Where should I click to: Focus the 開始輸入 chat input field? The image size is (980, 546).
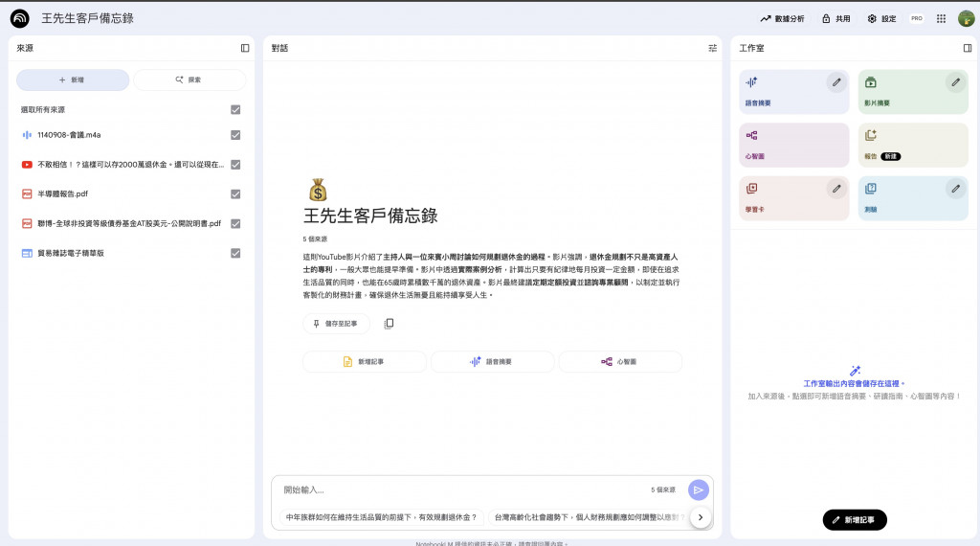(x=462, y=489)
